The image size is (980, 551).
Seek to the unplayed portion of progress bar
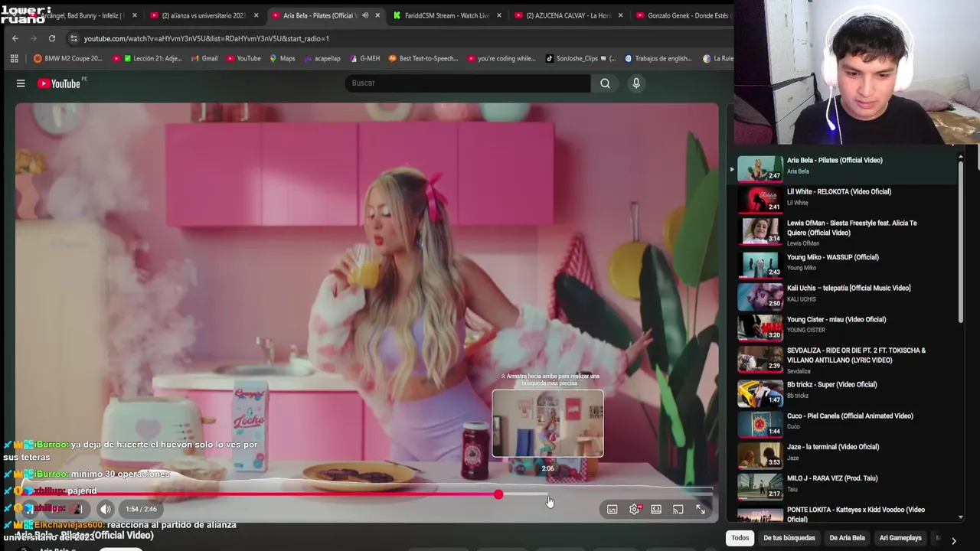pyautogui.click(x=609, y=494)
